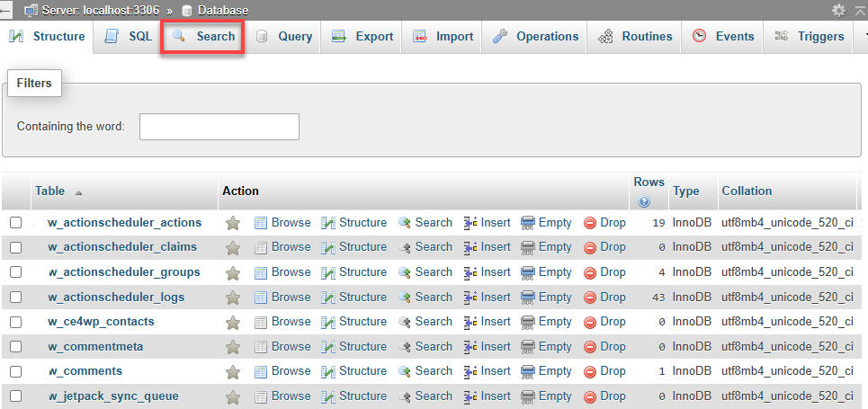868x409 pixels.
Task: Click the settings gear icon at top right
Action: [838, 10]
